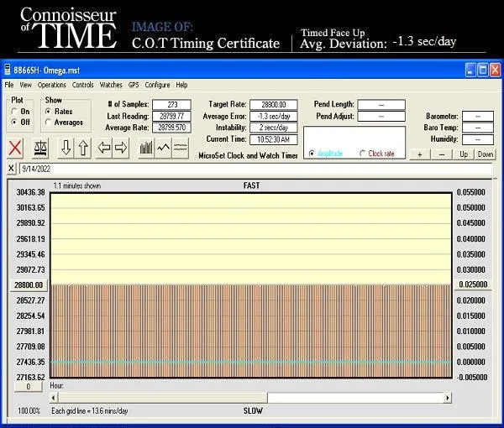Viewport: 504px width, 428px height.
Task: Open the View menu
Action: (26, 85)
